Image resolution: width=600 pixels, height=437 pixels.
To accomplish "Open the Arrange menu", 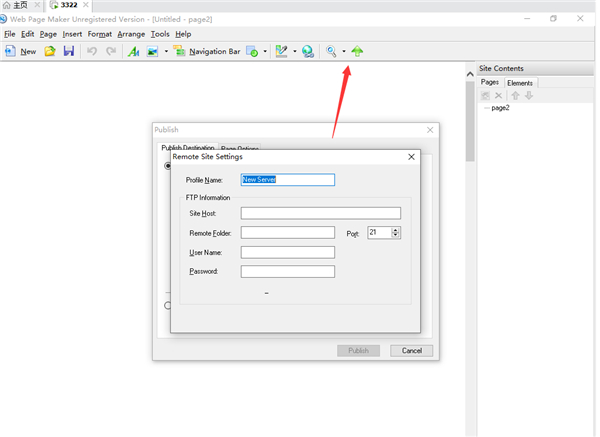I will [131, 34].
